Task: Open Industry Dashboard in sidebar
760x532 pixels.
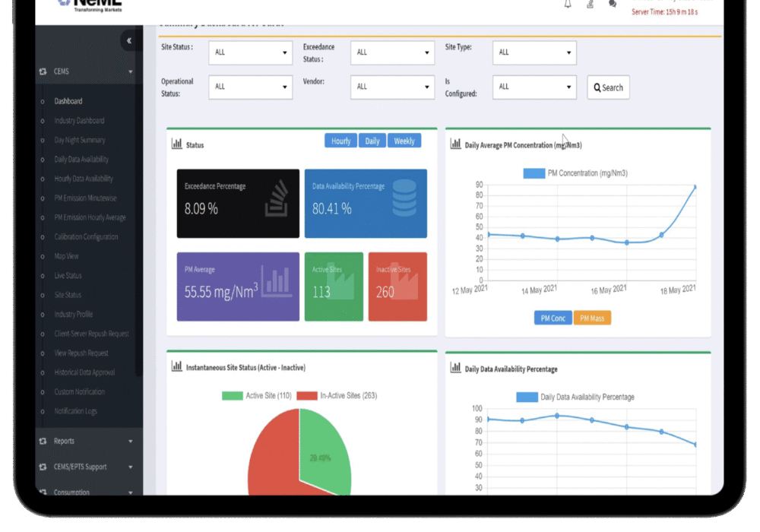Action: click(79, 121)
